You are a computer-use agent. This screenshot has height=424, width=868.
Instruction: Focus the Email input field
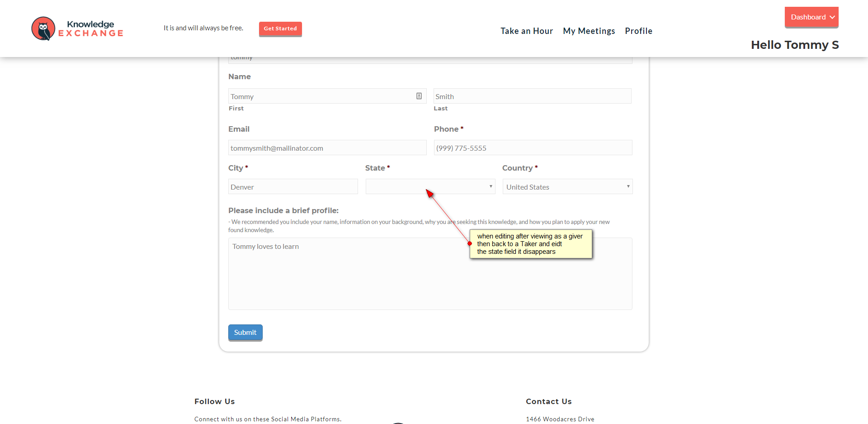[327, 148]
